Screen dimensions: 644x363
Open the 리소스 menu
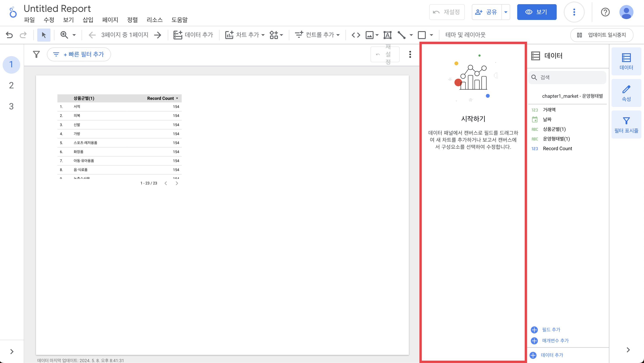(x=154, y=20)
